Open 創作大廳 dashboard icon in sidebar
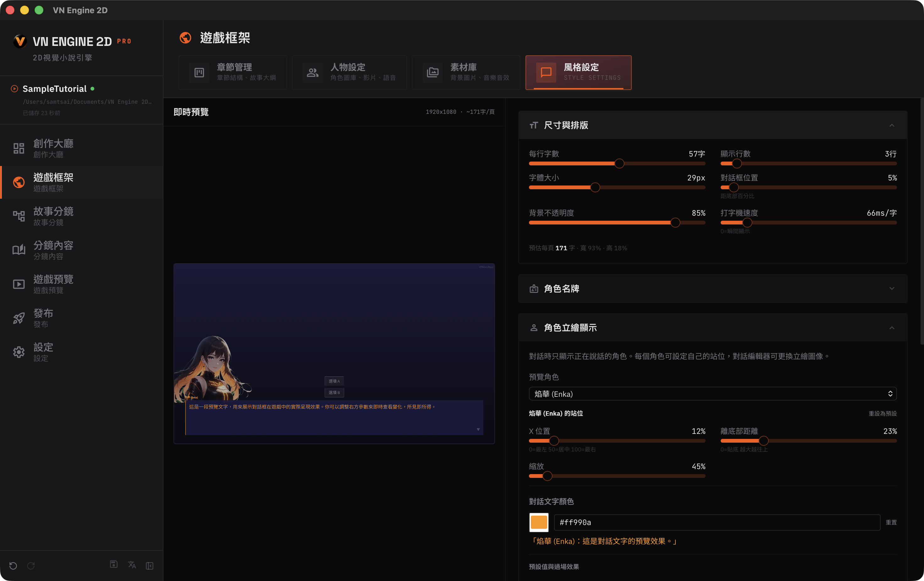924x581 pixels. [19, 148]
